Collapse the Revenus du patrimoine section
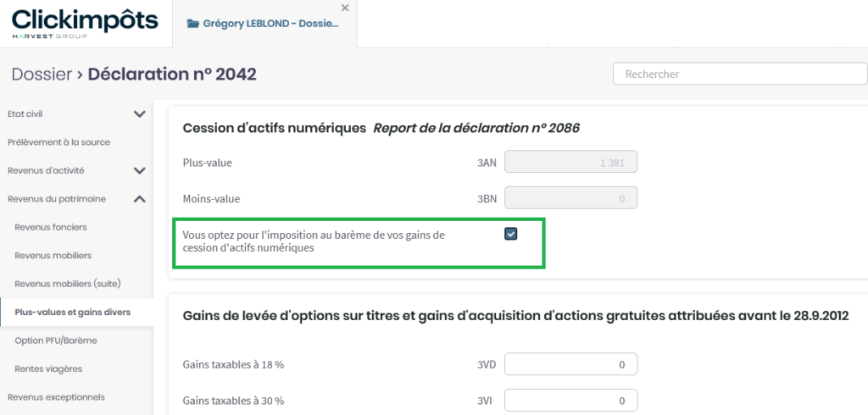Image resolution: width=868 pixels, height=415 pixels. click(x=140, y=199)
